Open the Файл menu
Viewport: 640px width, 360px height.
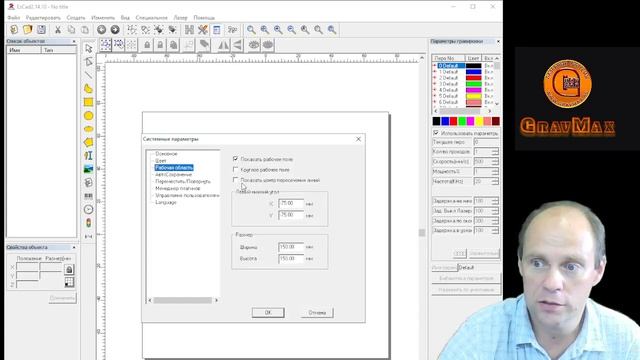pos(14,18)
